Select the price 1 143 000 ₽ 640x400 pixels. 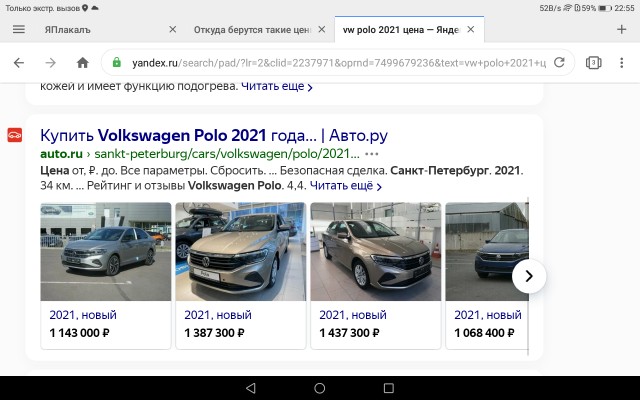(80, 333)
